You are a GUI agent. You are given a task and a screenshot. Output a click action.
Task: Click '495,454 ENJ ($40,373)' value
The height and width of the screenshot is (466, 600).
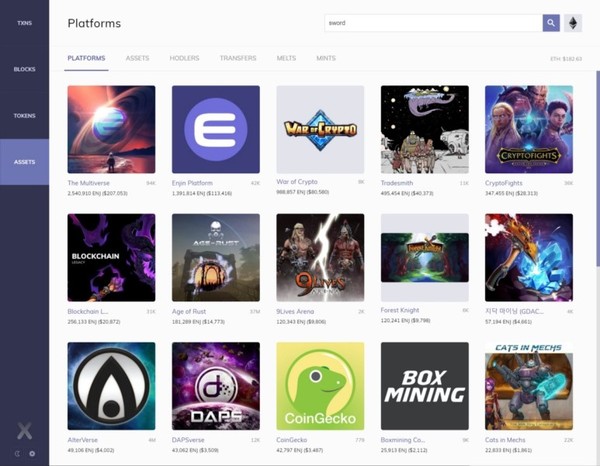point(407,194)
